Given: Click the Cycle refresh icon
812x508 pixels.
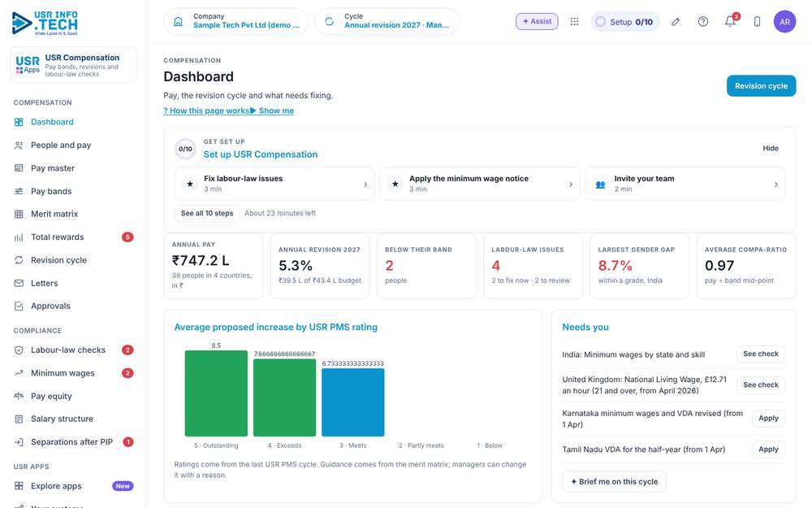Looking at the screenshot, I should pyautogui.click(x=330, y=21).
